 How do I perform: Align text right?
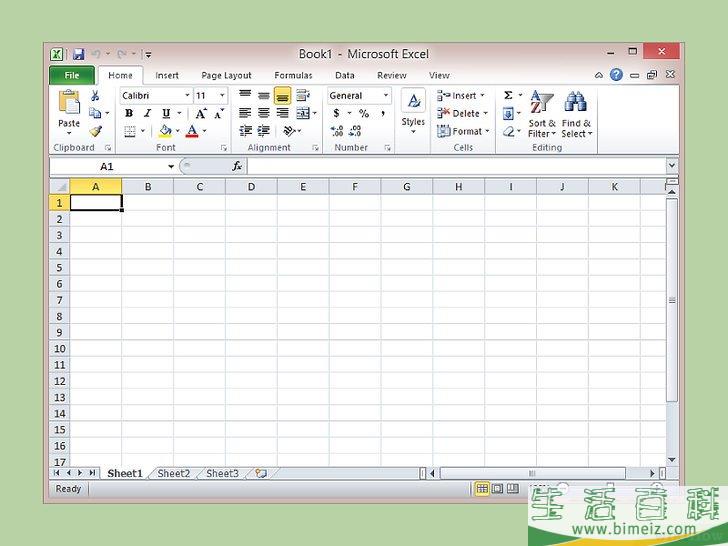coord(282,113)
